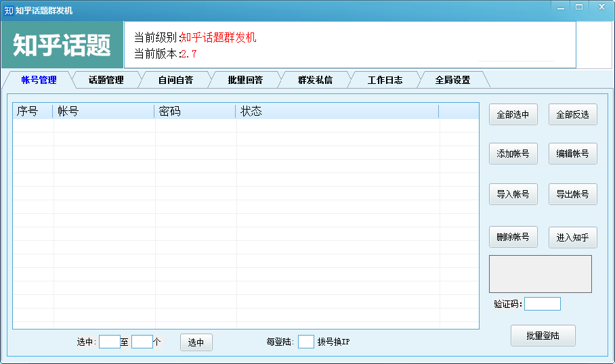
Task: Close the 知乎话题群发机 window
Action: pos(601,7)
